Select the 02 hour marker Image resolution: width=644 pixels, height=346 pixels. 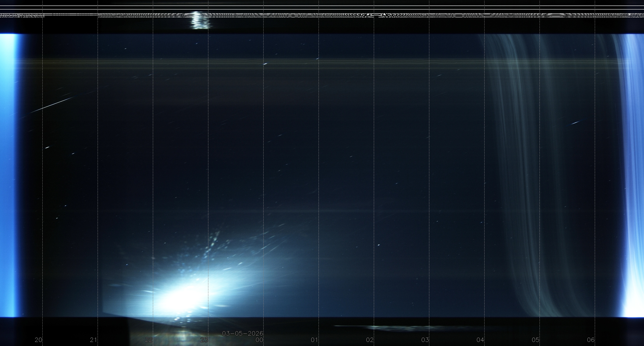(370, 340)
